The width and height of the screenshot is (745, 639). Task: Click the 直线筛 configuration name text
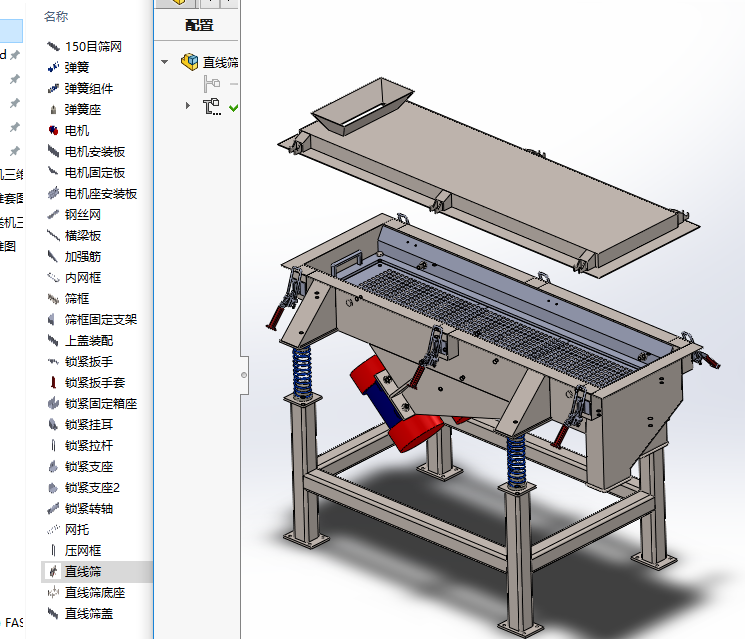coord(221,62)
